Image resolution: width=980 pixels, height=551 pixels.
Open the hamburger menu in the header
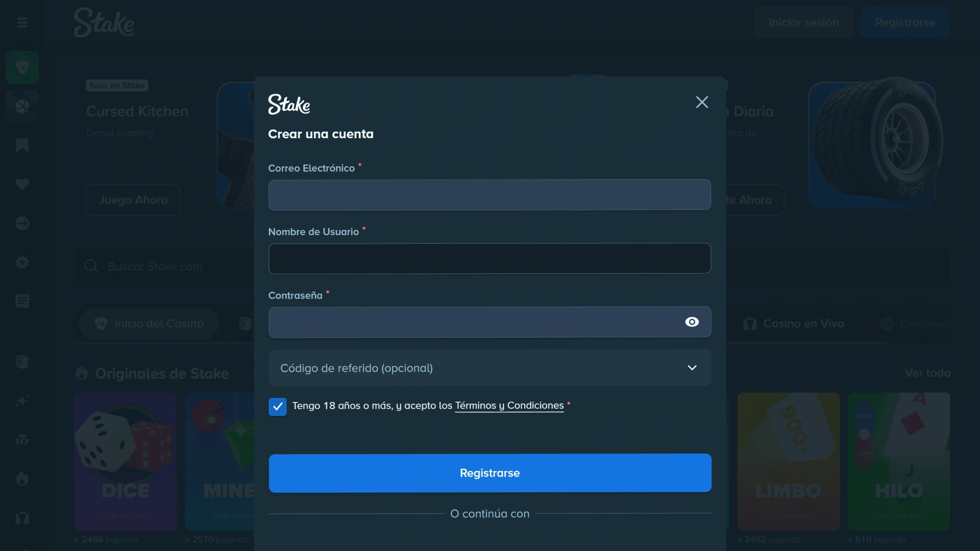(x=22, y=22)
